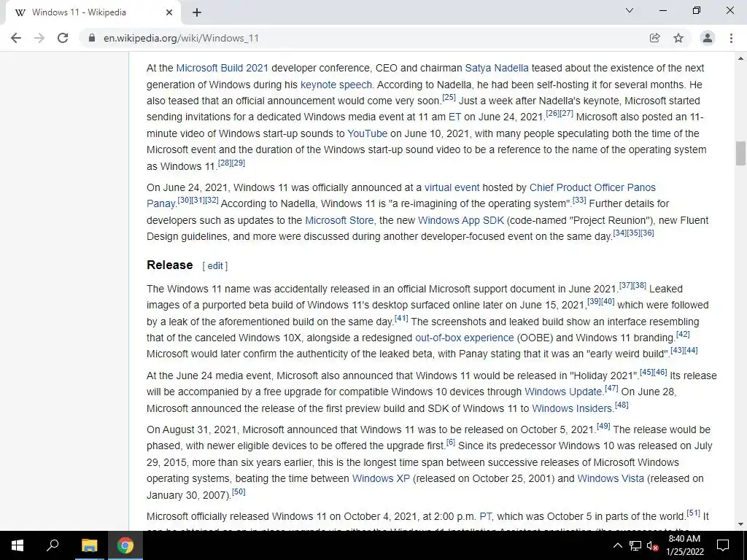Follow Satya Nadella link
The height and width of the screenshot is (560, 747).
(497, 68)
